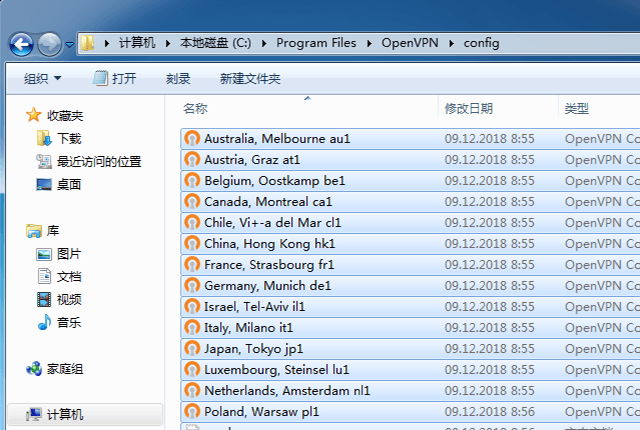Viewport: 640px width, 430px height.
Task: Select file name Poland, Warsaw pl1
Action: [262, 412]
